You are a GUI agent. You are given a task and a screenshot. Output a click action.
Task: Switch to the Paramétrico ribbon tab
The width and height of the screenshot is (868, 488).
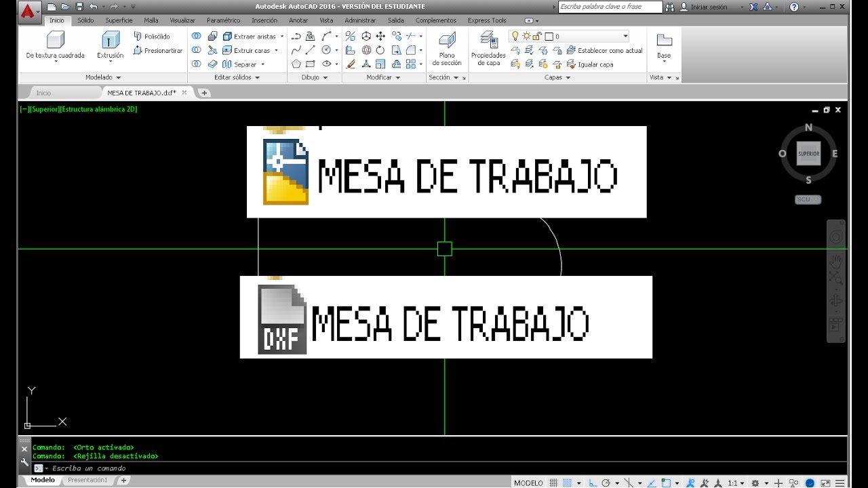(x=224, y=20)
